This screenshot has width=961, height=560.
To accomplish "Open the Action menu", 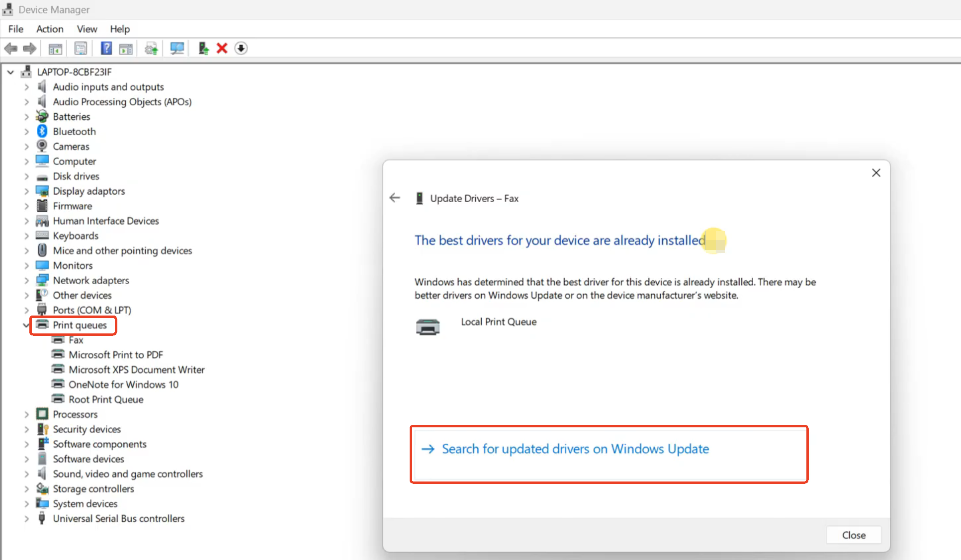I will point(50,29).
